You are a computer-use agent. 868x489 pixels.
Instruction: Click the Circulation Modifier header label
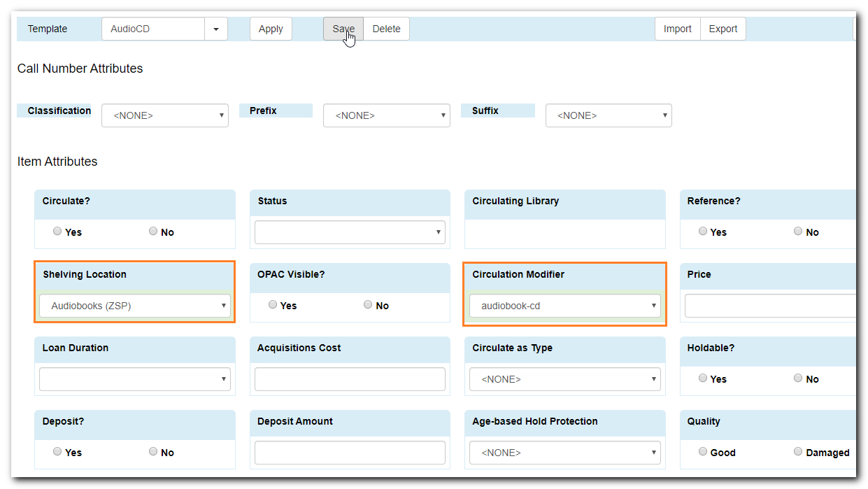[x=518, y=274]
